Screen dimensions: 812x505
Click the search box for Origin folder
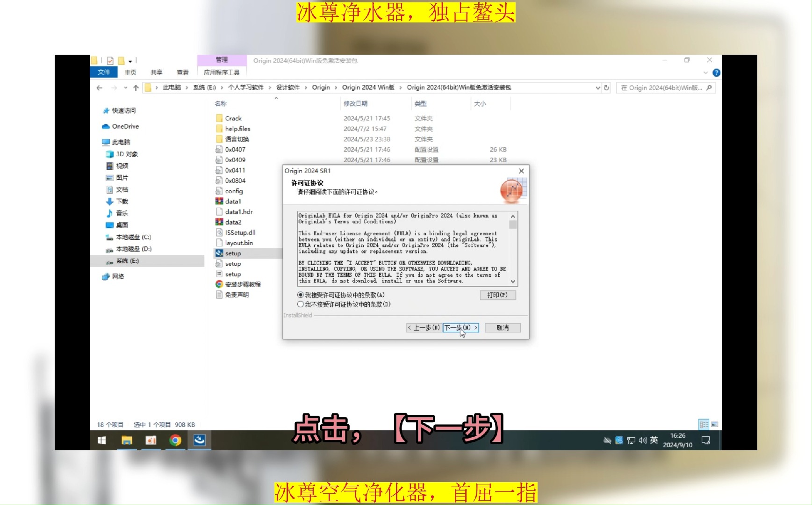click(666, 87)
